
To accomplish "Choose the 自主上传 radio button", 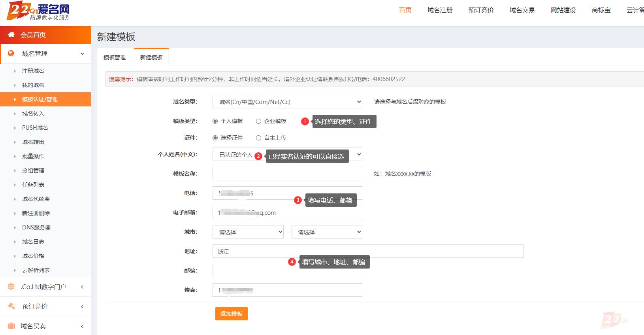I will point(258,138).
